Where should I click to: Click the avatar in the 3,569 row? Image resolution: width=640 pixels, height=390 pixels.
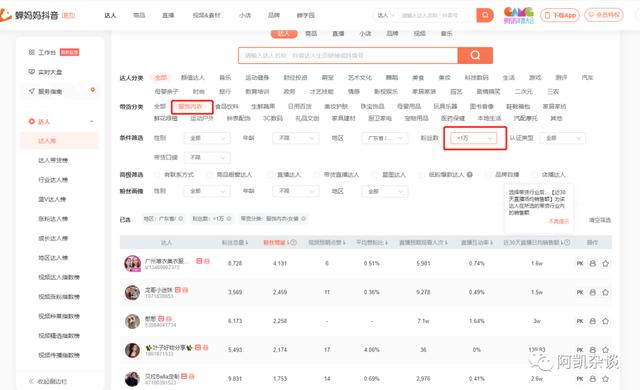[132, 292]
